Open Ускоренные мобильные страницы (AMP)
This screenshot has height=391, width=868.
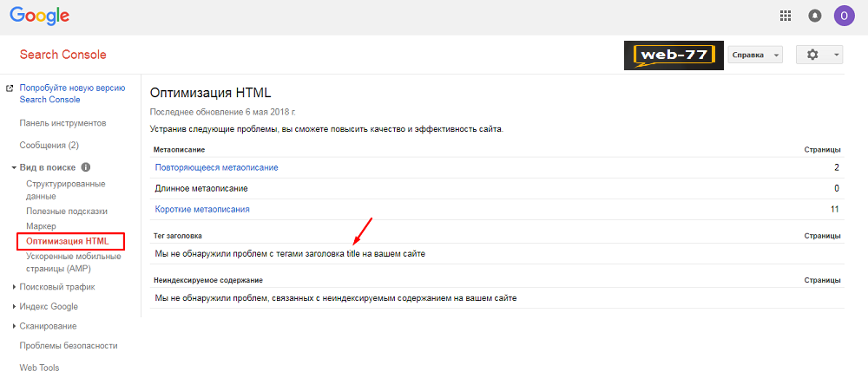click(x=74, y=263)
